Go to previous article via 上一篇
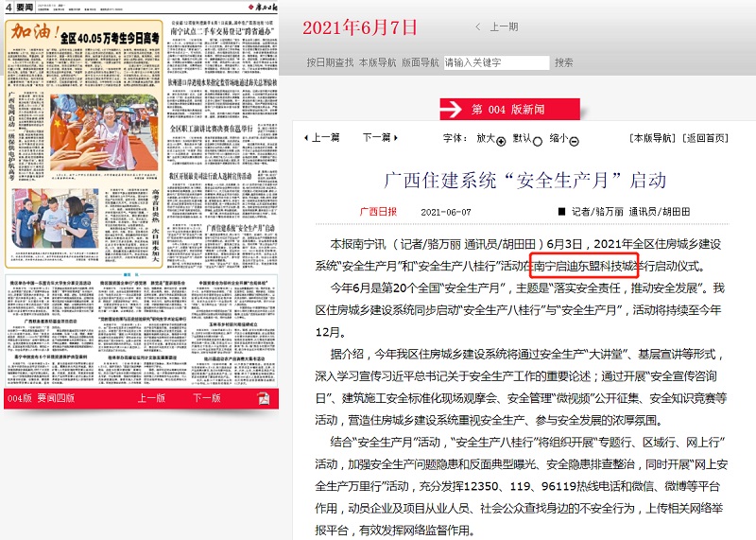This screenshot has width=756, height=540. click(x=322, y=137)
